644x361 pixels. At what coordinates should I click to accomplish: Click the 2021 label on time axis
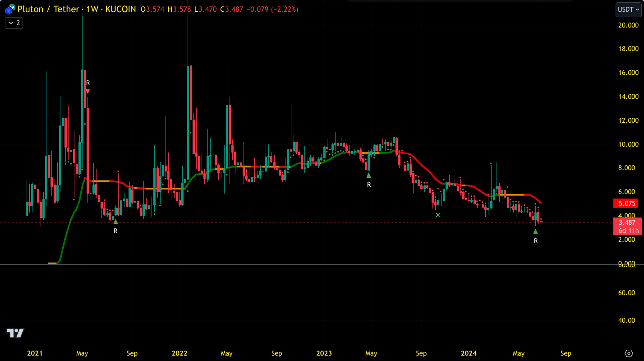(35, 353)
